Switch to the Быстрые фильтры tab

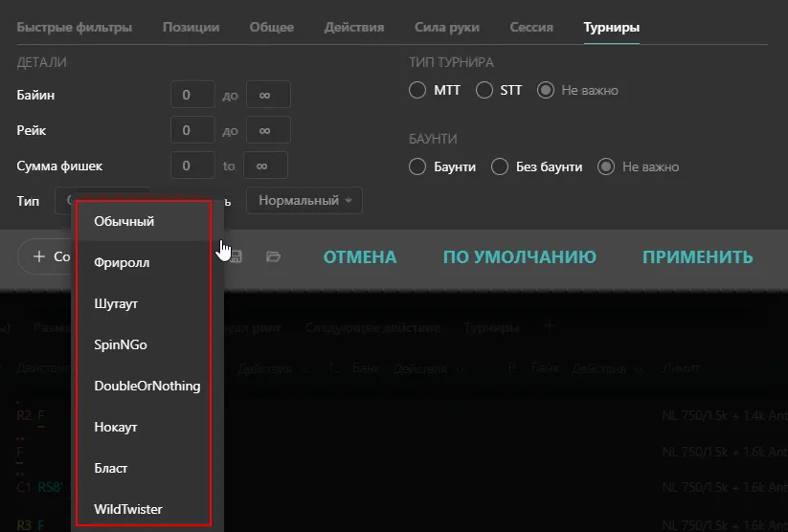75,27
